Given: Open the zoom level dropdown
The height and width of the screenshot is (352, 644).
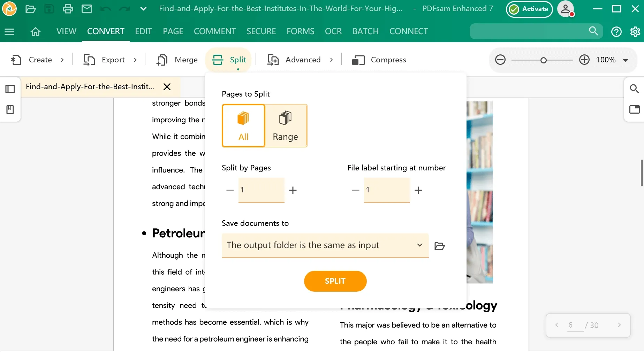Looking at the screenshot, I should click(x=624, y=60).
